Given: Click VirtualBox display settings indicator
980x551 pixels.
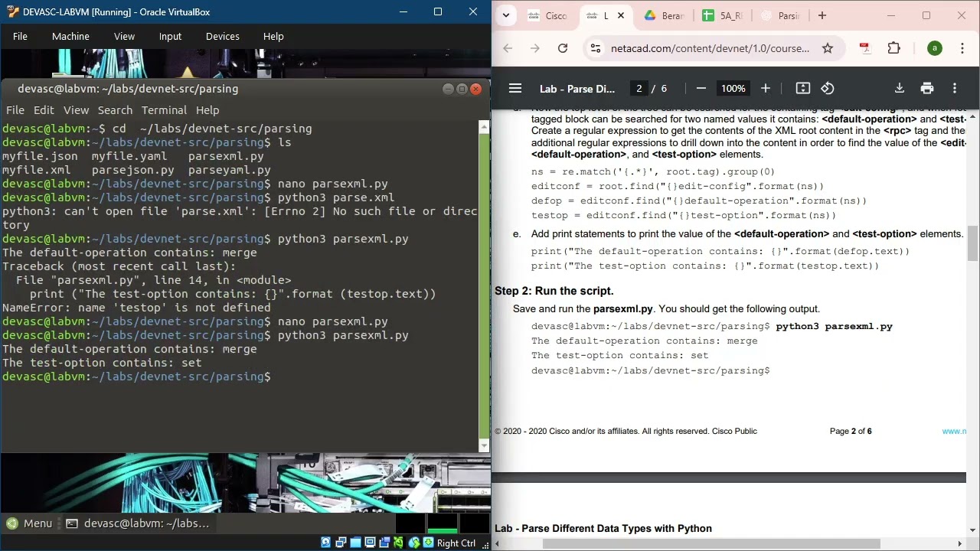Looking at the screenshot, I should pos(370,543).
